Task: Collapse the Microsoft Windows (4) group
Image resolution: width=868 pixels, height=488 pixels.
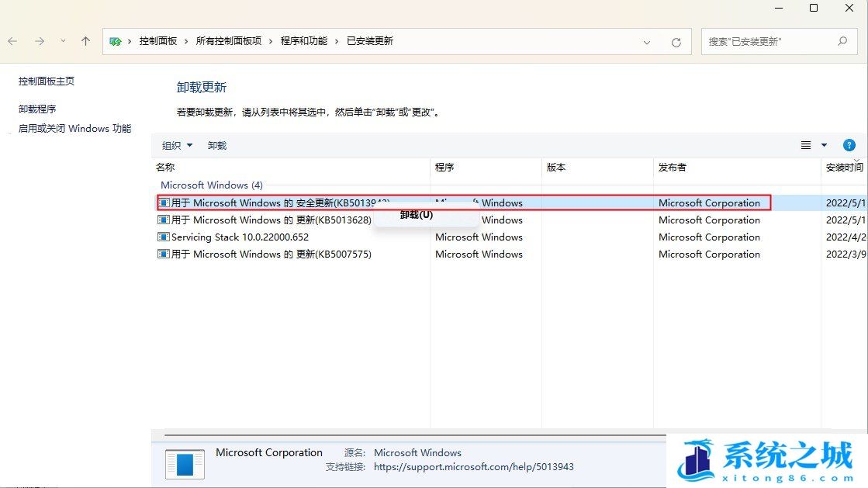Action: (x=212, y=185)
